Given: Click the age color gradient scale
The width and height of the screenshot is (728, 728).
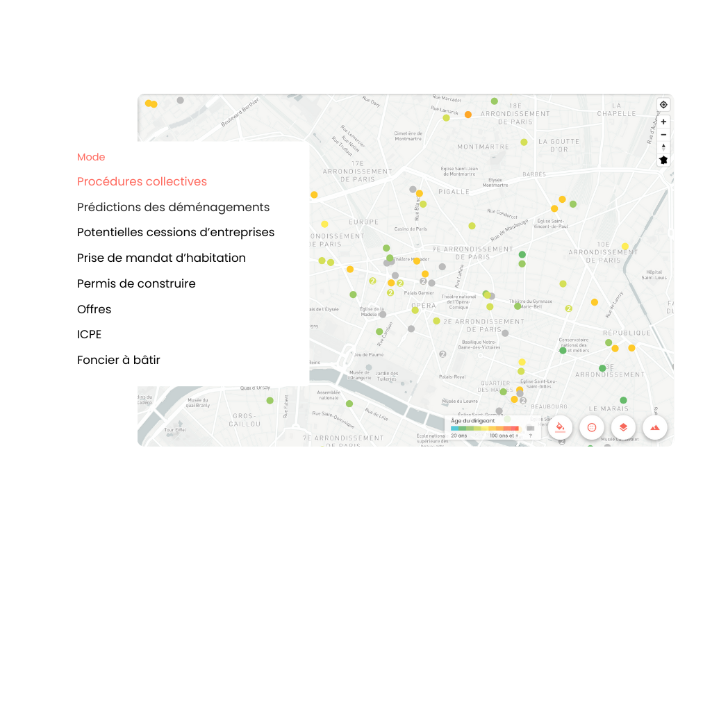Looking at the screenshot, I should coord(485,429).
